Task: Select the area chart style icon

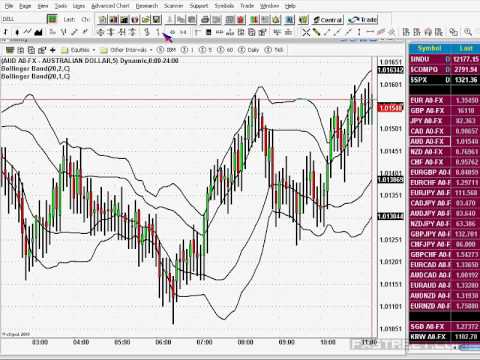Action: (x=39, y=32)
